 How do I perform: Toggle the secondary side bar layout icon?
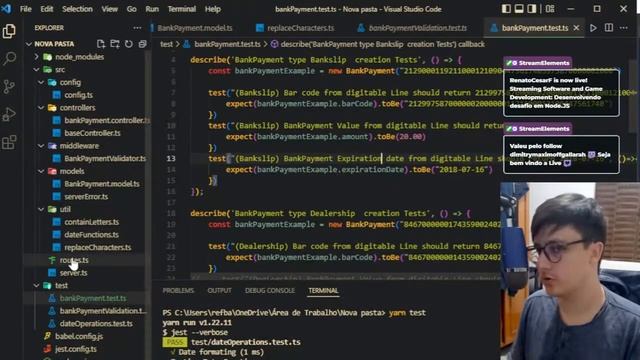click(531, 9)
